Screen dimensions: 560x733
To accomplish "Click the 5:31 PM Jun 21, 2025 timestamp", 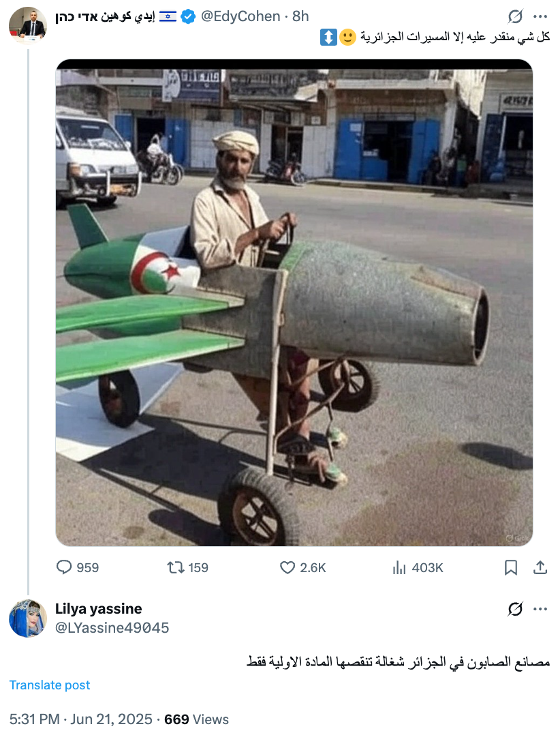I will point(81,719).
